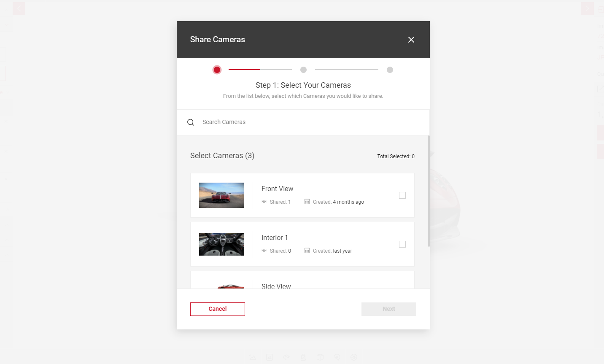Check the Interior 1 camera checkbox
604x364 pixels.
pyautogui.click(x=402, y=244)
